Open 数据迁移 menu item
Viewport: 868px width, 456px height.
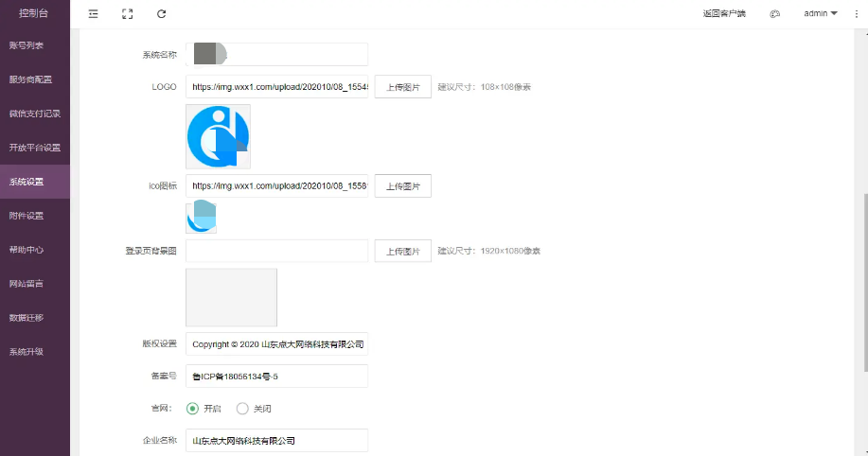pyautogui.click(x=35, y=318)
